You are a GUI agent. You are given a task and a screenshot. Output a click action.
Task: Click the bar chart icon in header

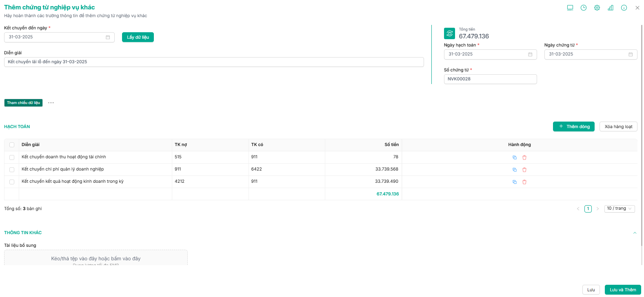coord(611,8)
